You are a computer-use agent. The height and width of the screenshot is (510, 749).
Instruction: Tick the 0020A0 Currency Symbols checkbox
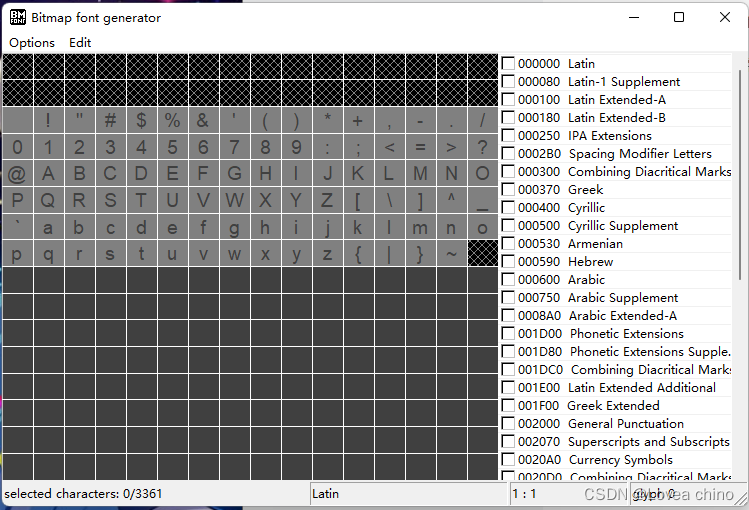[x=508, y=459]
